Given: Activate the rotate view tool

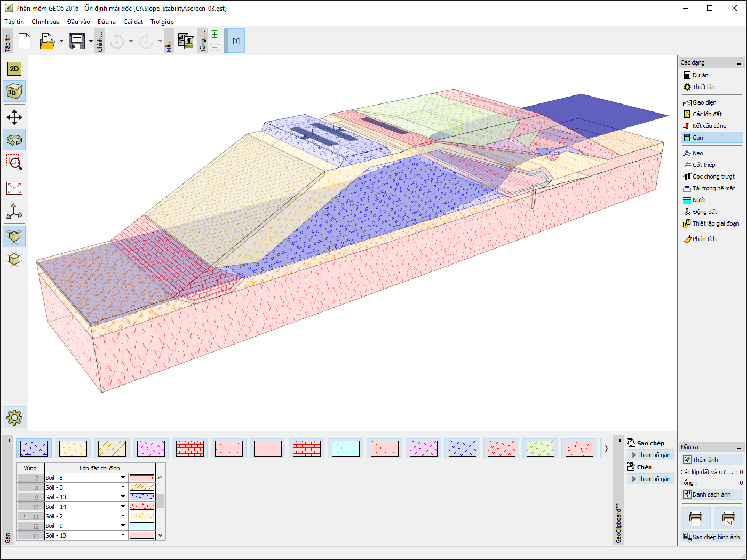Looking at the screenshot, I should pyautogui.click(x=14, y=140).
